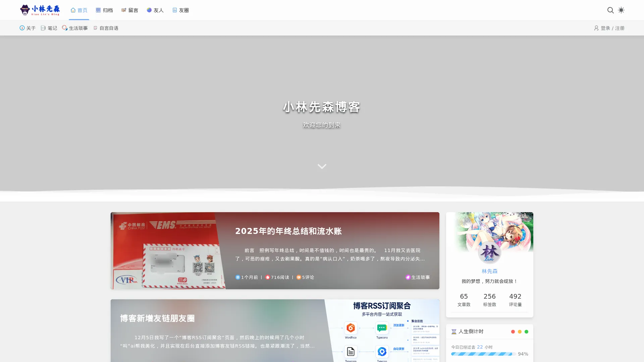Open the 留言 message board
Image resolution: width=644 pixels, height=362 pixels.
(130, 10)
